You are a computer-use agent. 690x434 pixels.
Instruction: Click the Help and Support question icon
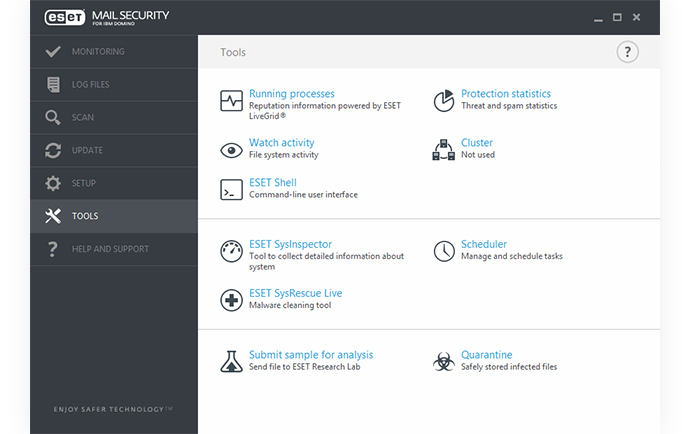[52, 249]
